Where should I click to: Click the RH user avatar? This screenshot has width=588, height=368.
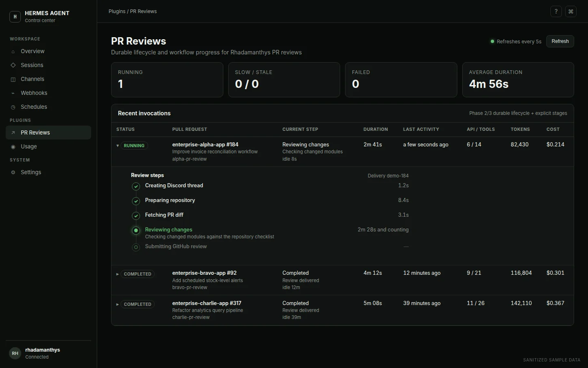pos(15,353)
